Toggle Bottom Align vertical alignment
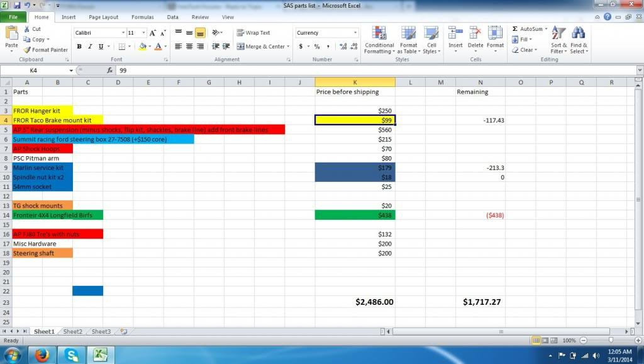 click(x=200, y=33)
